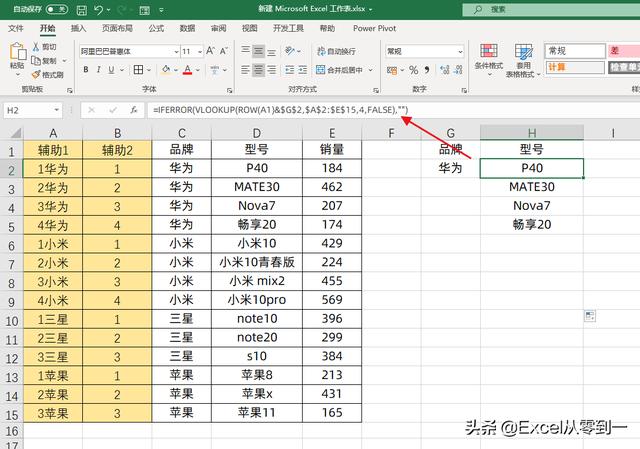Open the Name Box dropdown arrow

click(56, 110)
